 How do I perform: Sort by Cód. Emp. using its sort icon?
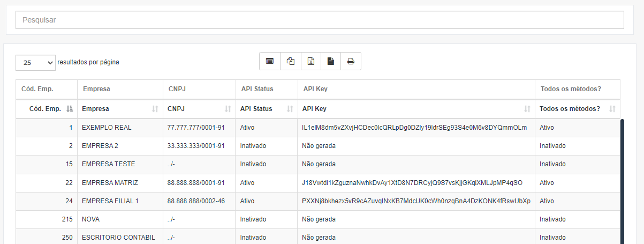tap(69, 109)
